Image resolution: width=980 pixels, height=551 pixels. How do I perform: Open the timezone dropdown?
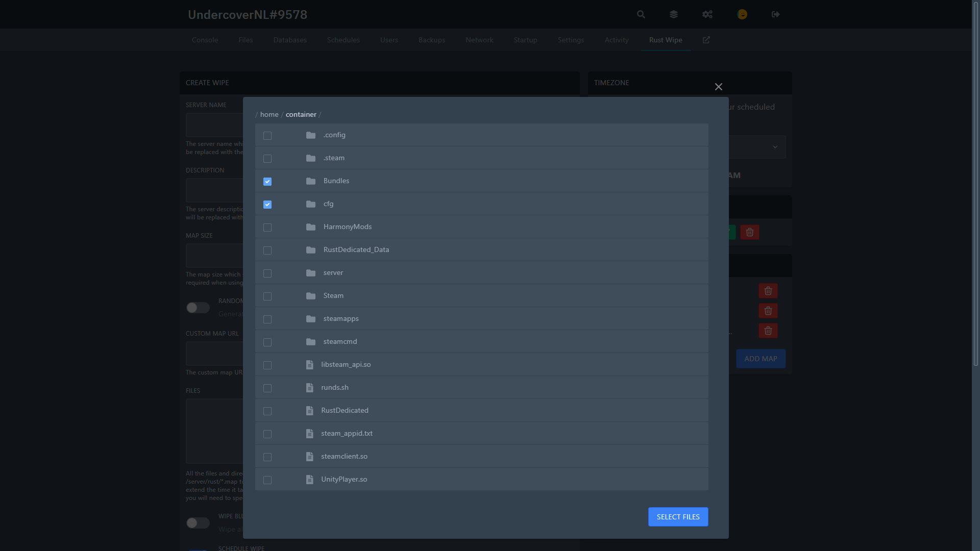757,147
